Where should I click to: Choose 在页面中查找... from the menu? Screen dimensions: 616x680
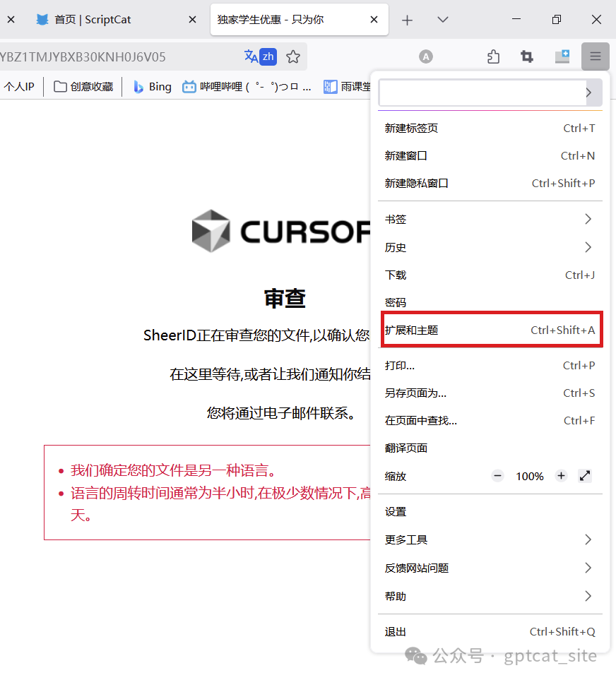(x=490, y=421)
